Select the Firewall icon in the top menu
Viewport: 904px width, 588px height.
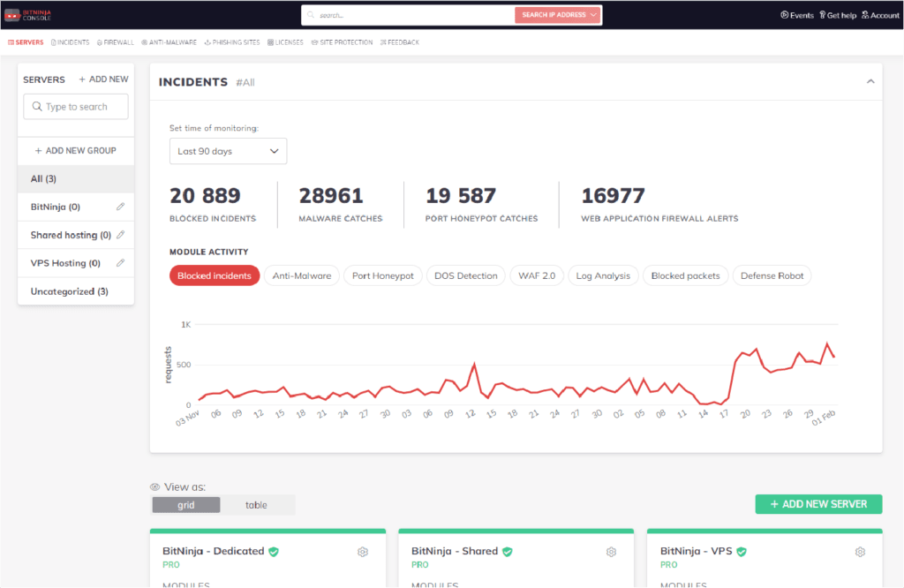(115, 41)
